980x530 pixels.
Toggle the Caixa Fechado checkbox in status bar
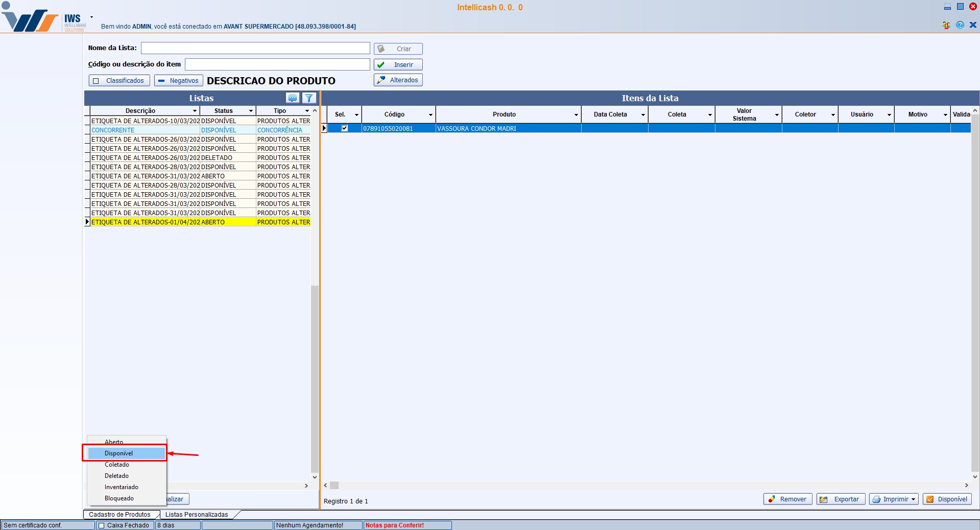(x=101, y=525)
